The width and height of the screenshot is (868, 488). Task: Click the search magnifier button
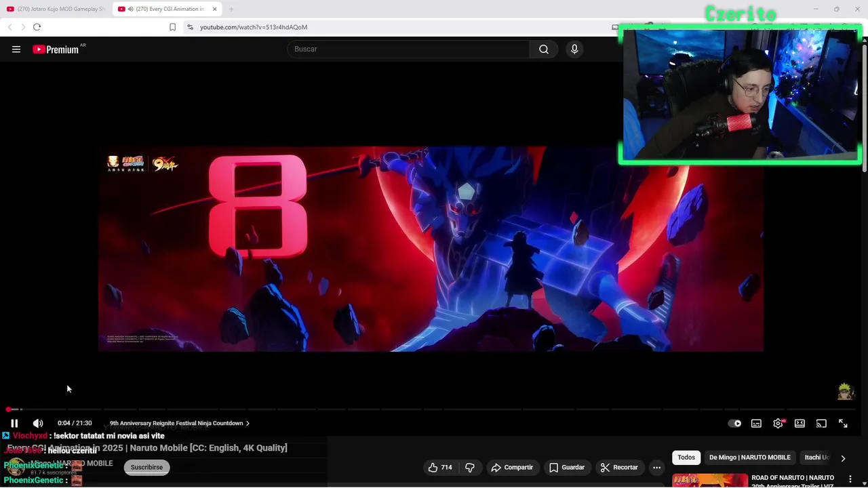[x=544, y=49]
